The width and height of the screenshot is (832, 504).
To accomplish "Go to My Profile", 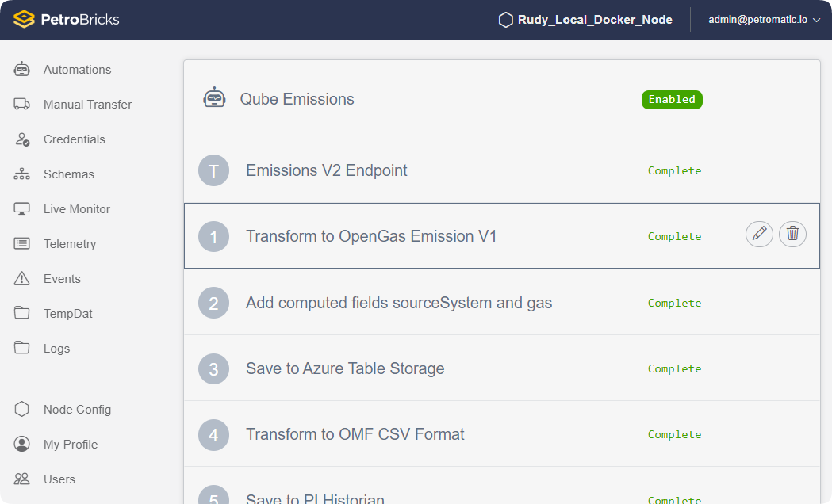I will [71, 445].
